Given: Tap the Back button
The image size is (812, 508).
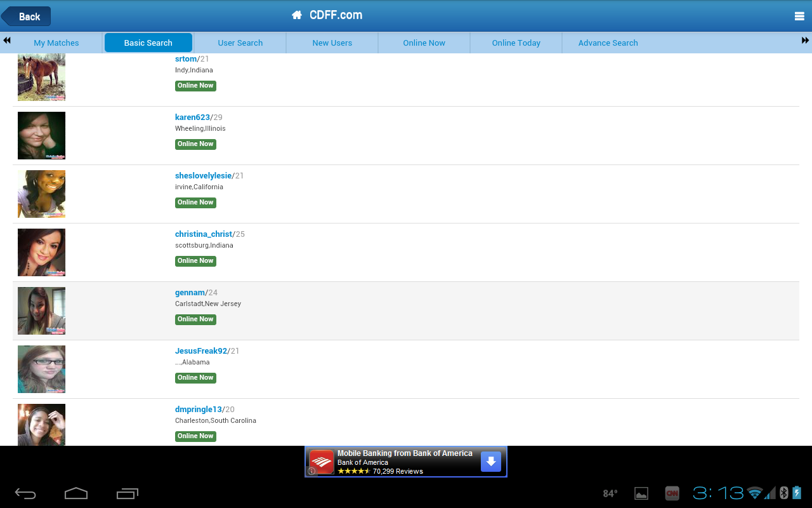Looking at the screenshot, I should (26, 17).
